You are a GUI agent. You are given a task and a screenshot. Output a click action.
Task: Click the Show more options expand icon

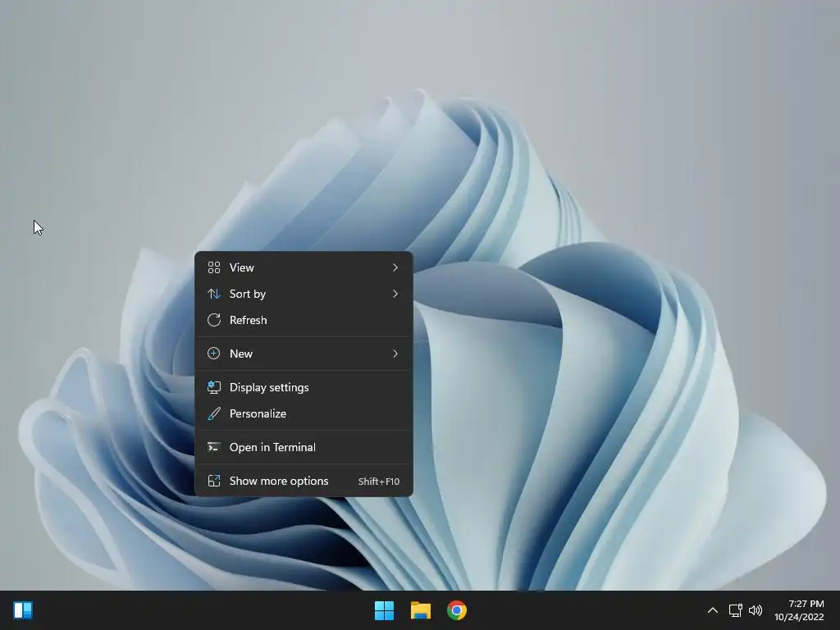coord(214,481)
